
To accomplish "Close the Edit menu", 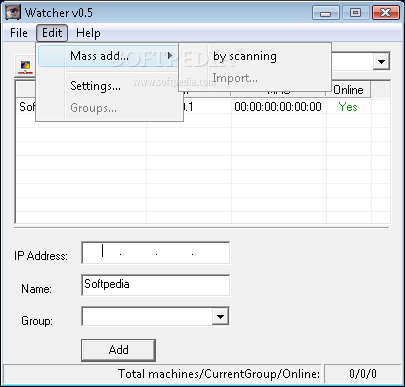I will click(52, 33).
